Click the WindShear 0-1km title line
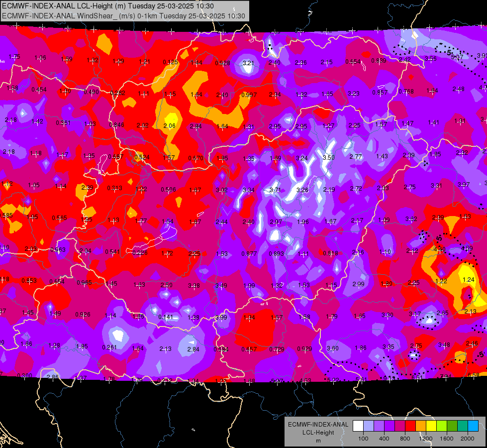 point(123,16)
